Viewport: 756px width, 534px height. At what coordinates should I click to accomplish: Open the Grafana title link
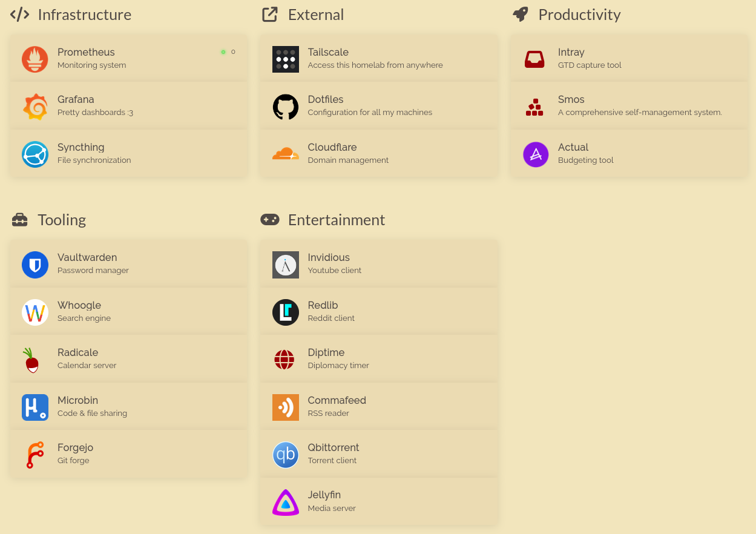[76, 99]
